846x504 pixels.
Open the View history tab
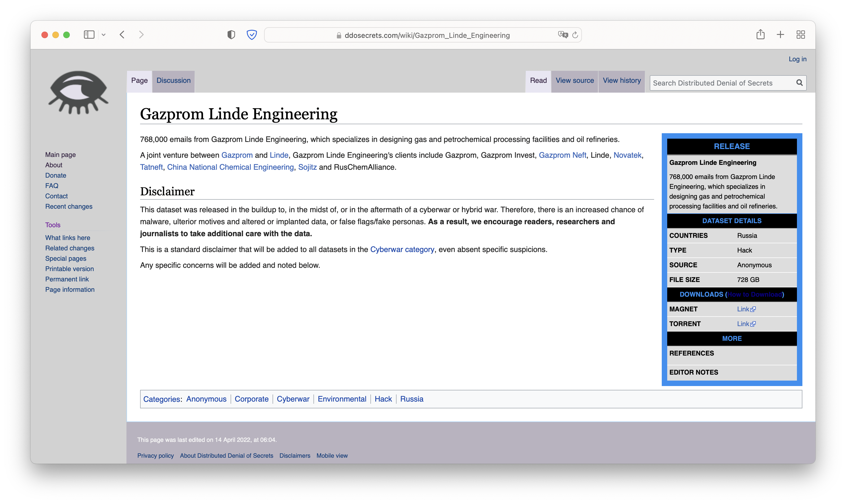coord(621,80)
